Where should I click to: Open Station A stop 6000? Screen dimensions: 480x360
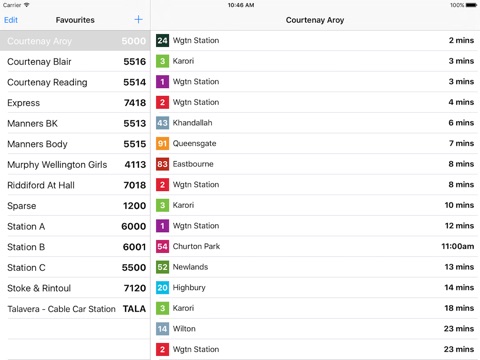pyautogui.click(x=75, y=226)
